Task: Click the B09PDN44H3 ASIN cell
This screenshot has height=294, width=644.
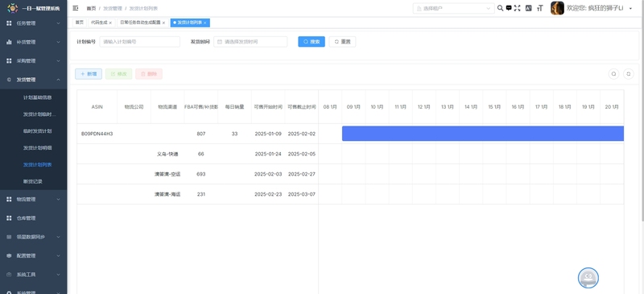Action: click(97, 134)
